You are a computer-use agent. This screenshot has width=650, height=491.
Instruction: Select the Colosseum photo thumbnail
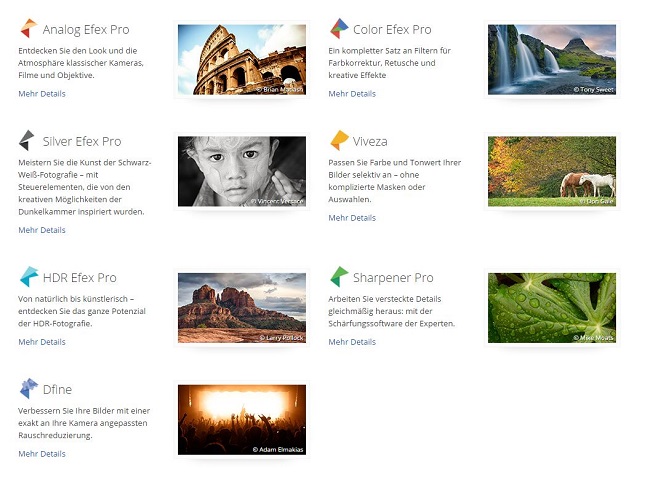[x=242, y=60]
